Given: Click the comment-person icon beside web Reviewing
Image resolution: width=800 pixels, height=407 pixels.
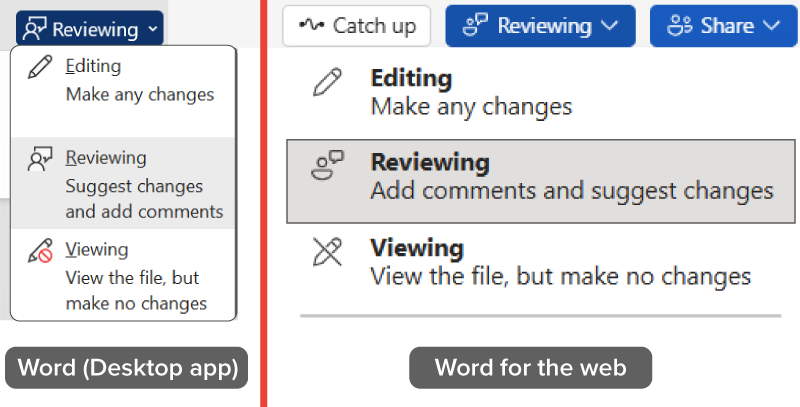Looking at the screenshot, I should point(328,165).
